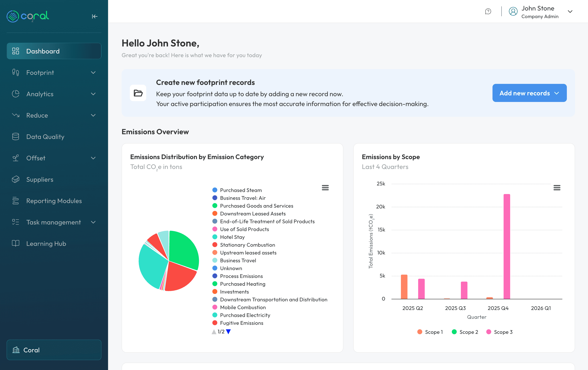Click the Reporting Modules icon

tap(16, 201)
